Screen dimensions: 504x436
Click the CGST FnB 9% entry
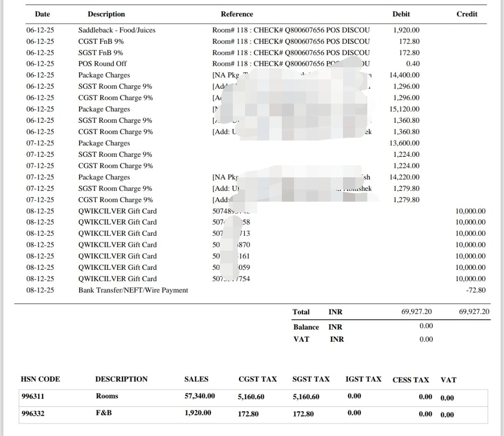(101, 42)
